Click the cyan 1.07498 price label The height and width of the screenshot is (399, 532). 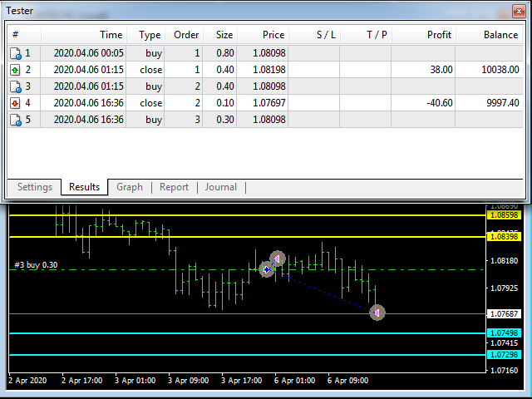505,333
